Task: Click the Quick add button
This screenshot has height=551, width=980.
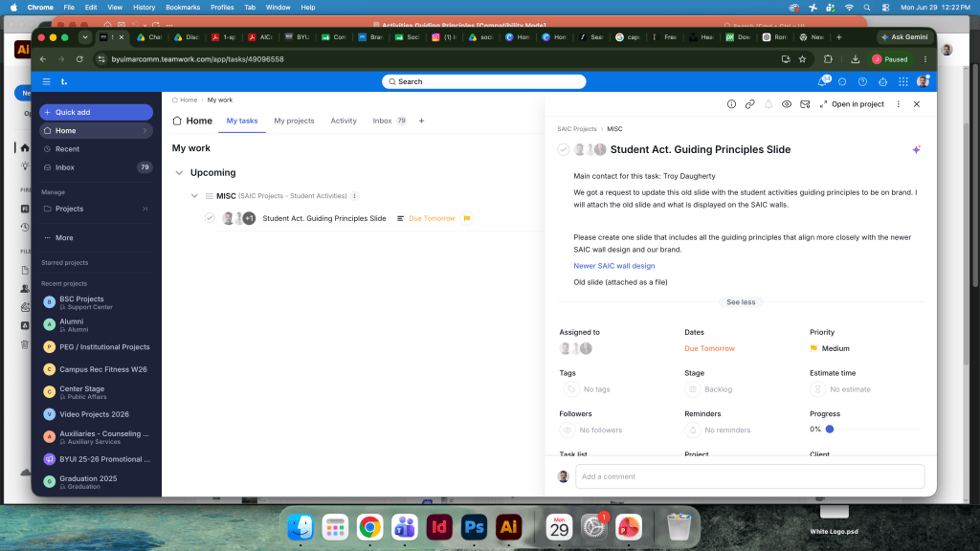Action: coord(97,112)
